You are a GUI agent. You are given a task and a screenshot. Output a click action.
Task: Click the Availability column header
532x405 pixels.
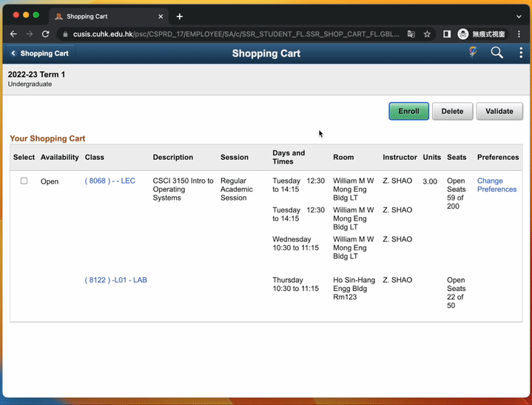[60, 157]
